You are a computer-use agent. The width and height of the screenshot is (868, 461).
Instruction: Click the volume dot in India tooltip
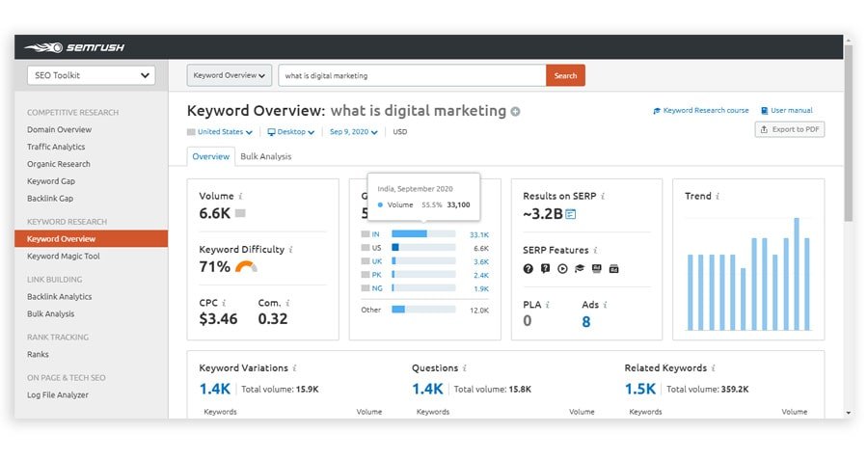(x=380, y=204)
